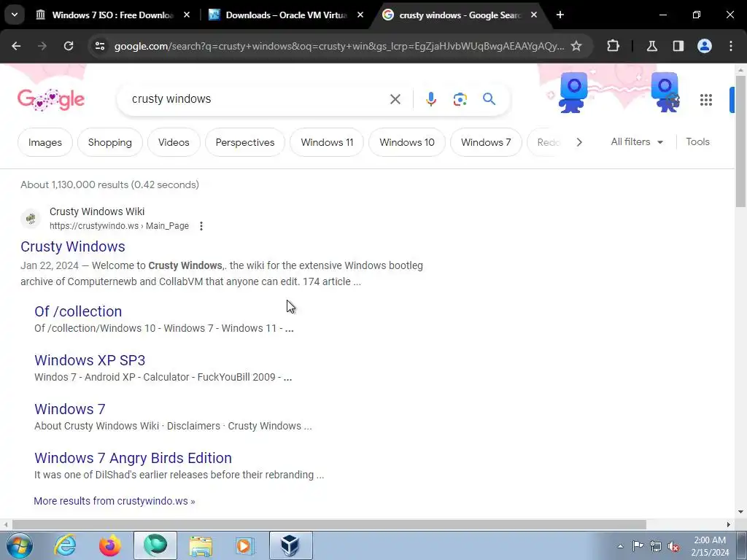Screen dimensions: 747x560
Task: Filter results by Images
Action: 44,142
